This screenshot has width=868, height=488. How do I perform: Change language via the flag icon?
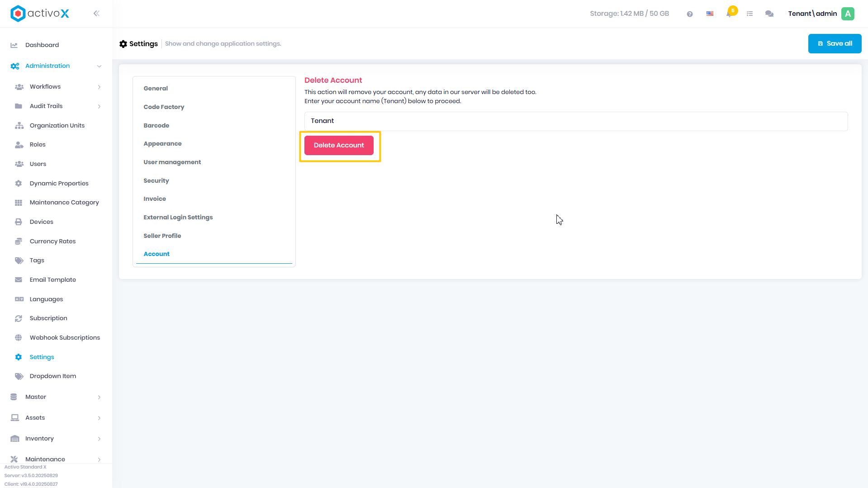(710, 14)
